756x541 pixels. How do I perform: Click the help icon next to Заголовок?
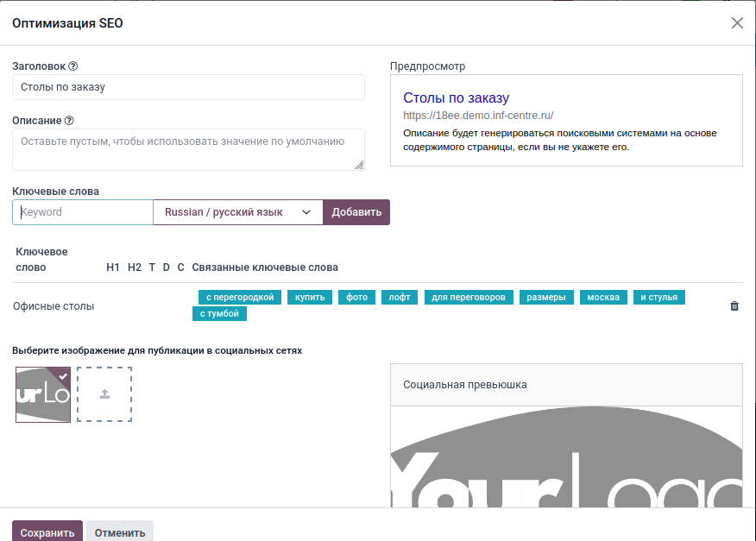(x=73, y=66)
